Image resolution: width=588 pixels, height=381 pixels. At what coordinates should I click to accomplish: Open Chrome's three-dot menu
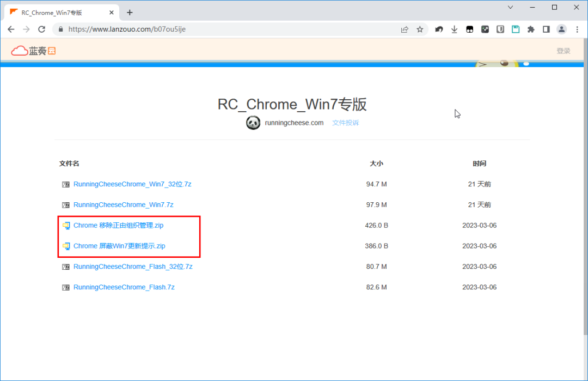(577, 29)
